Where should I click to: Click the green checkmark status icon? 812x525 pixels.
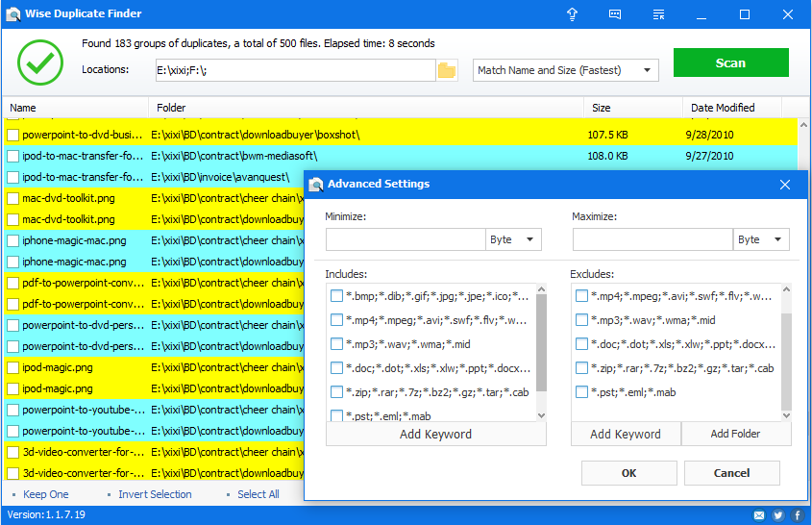coord(39,62)
